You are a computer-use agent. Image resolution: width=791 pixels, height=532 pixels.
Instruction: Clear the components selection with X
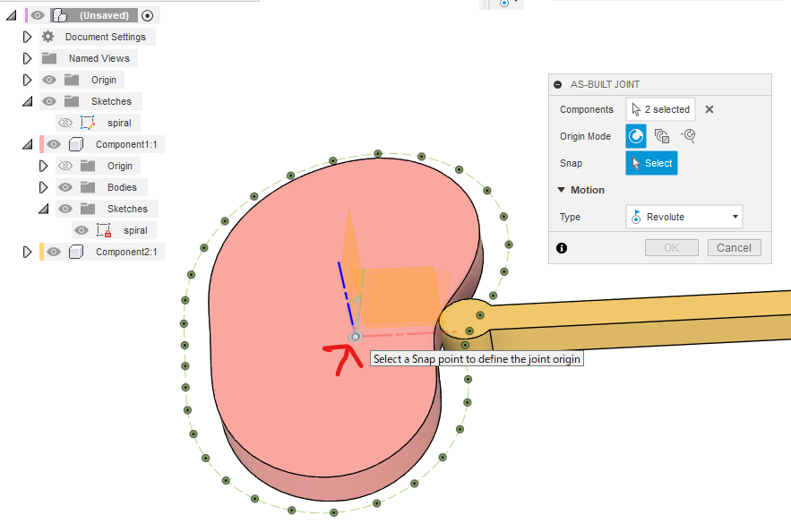pyautogui.click(x=709, y=109)
